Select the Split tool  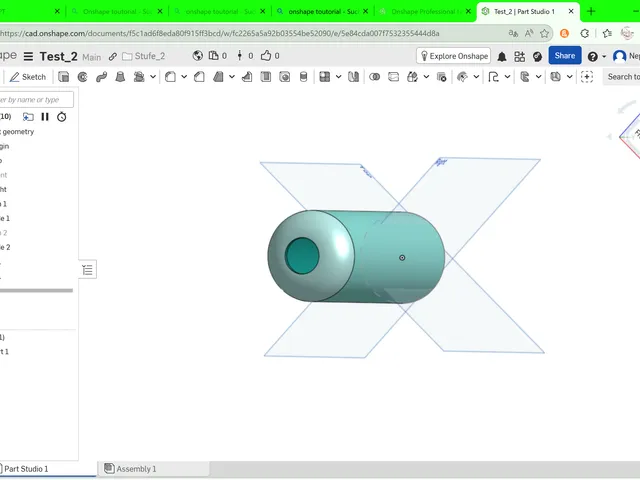tap(393, 77)
